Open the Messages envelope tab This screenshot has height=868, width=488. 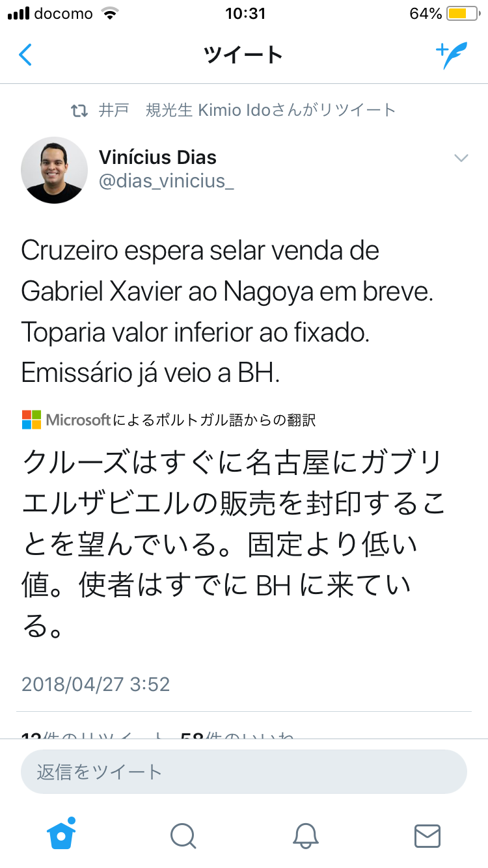[x=427, y=835]
